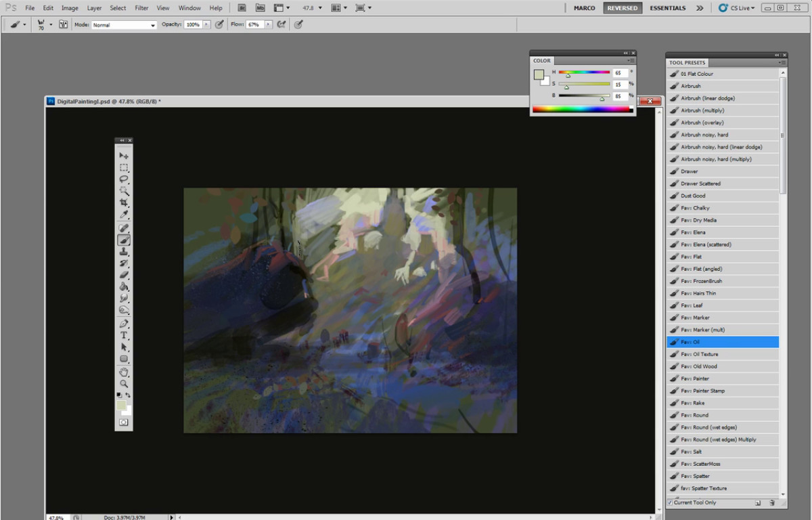The width and height of the screenshot is (812, 520).
Task: Click the Hue value input field
Action: [x=620, y=72]
